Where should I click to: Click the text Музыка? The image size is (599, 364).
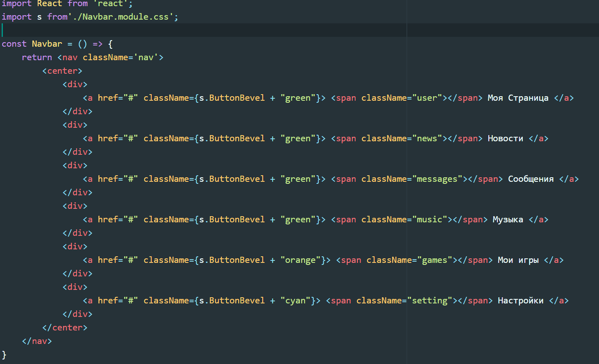pos(508,219)
